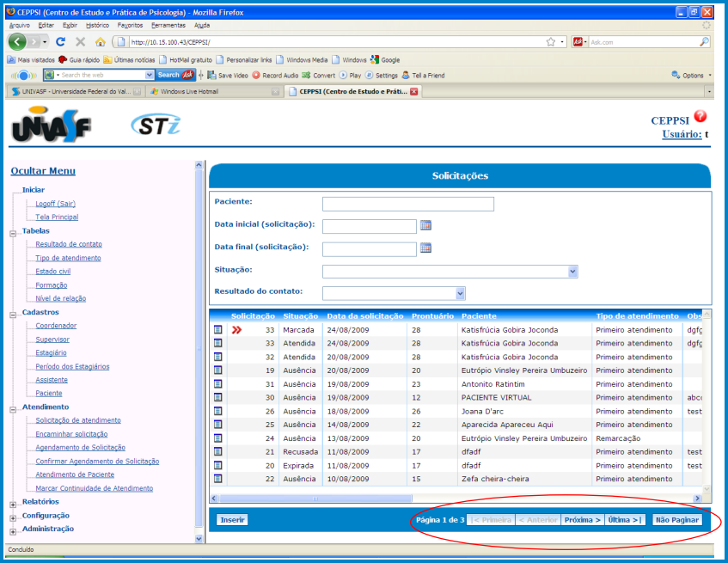This screenshot has width=728, height=563.
Task: Click the Ocultar Menu link
Action: (x=43, y=171)
